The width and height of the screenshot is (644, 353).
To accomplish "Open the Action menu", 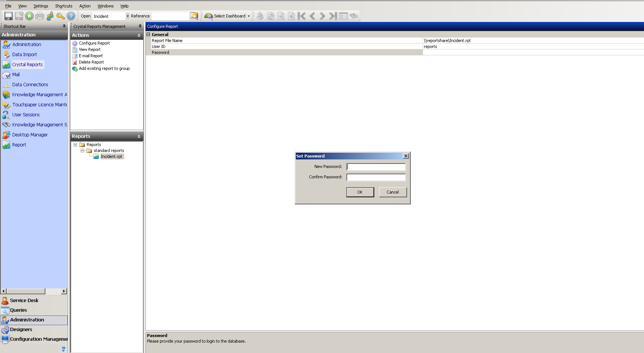I will (x=85, y=6).
